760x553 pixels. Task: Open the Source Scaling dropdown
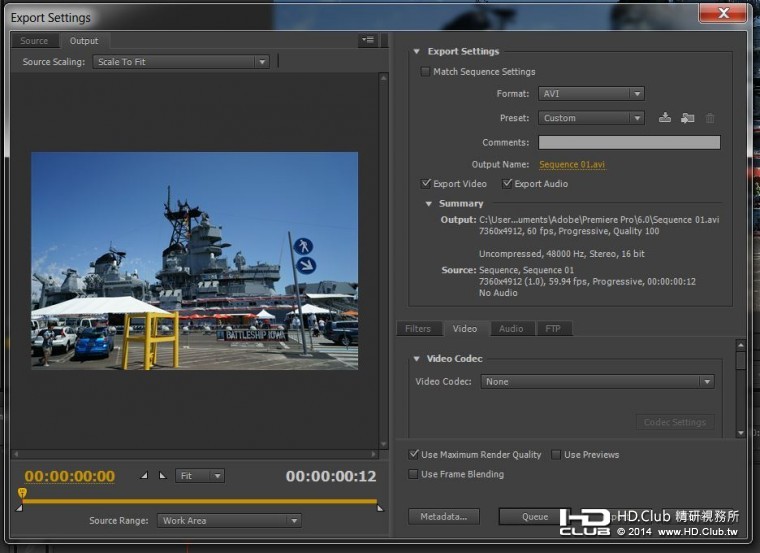[180, 62]
